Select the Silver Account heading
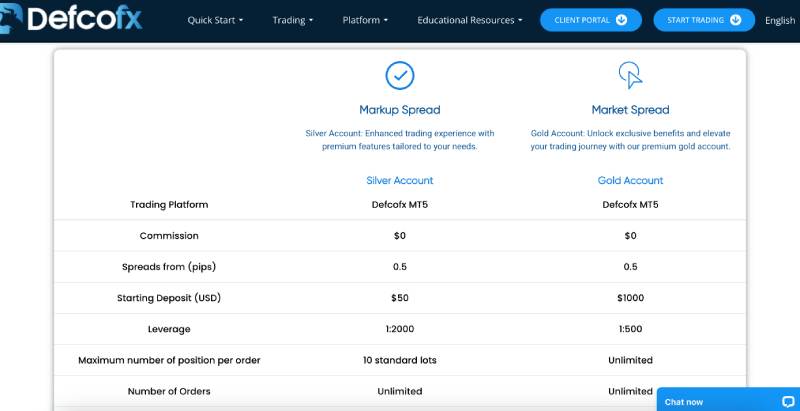Screen dimensions: 800x411 click(400, 181)
